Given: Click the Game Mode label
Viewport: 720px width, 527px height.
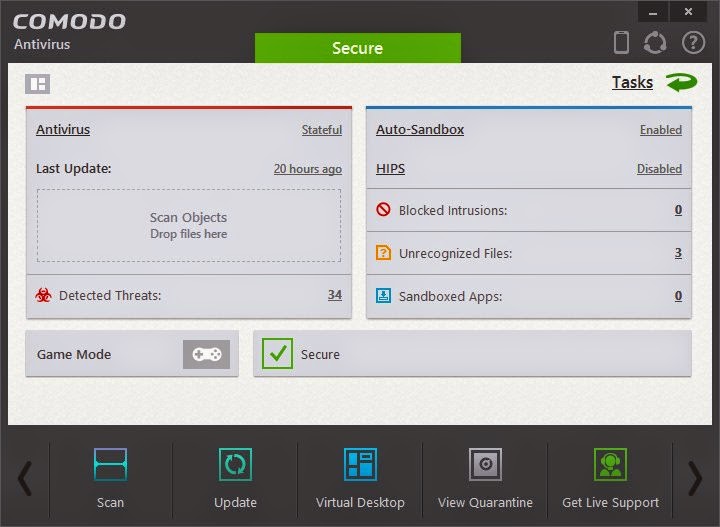Looking at the screenshot, I should (74, 354).
